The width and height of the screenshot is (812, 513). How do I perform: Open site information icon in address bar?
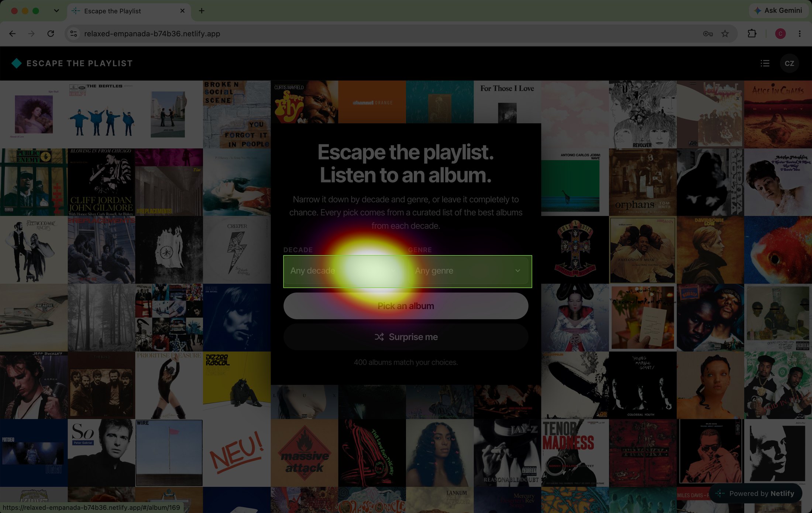pyautogui.click(x=73, y=34)
